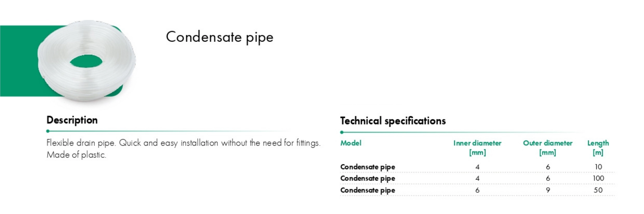This screenshot has width=644, height=214.
Task: Click the inner diameter value in the 50 m row
Action: tap(477, 190)
